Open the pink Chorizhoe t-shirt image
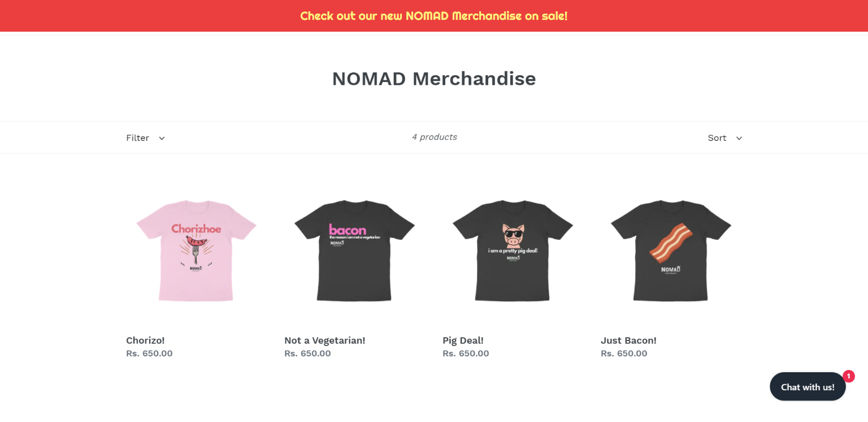868x422 pixels. (196, 250)
